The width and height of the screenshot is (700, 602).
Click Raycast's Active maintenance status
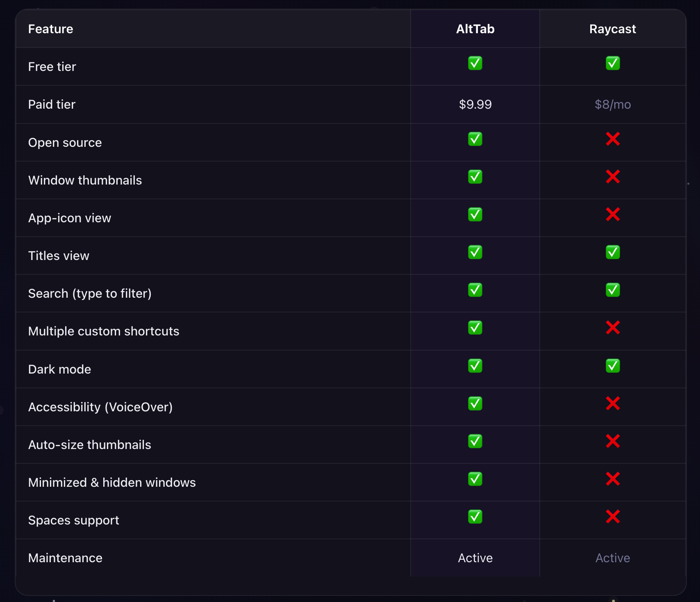(x=613, y=558)
